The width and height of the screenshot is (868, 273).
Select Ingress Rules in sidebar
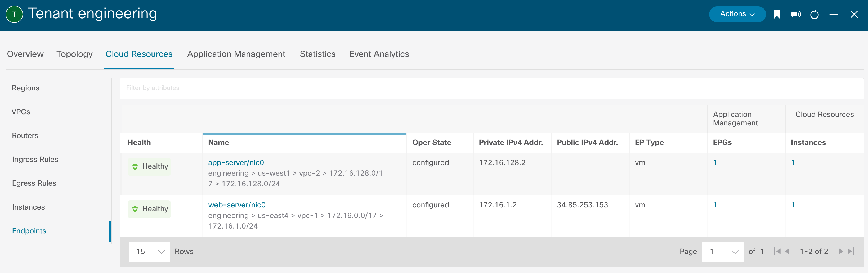(35, 159)
